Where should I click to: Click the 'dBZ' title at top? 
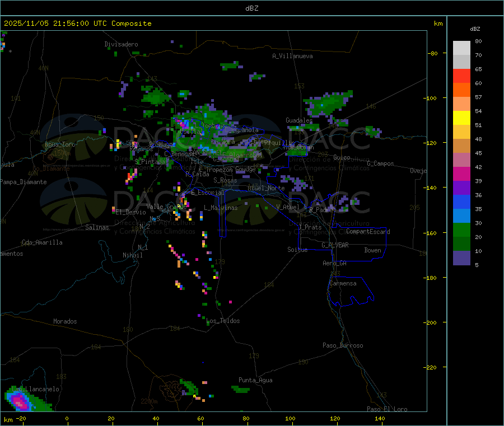pos(251,8)
